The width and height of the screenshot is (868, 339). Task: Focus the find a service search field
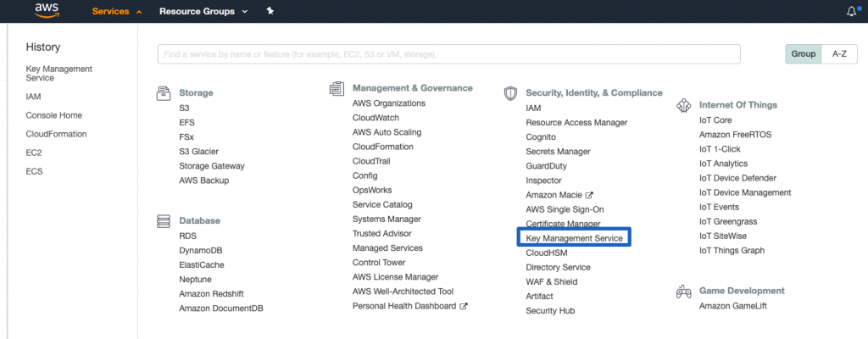point(448,54)
